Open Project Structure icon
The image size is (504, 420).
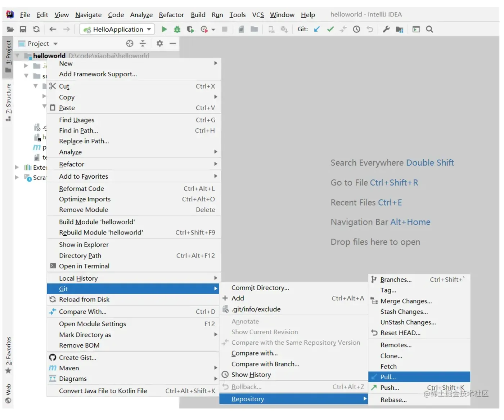pos(400,29)
